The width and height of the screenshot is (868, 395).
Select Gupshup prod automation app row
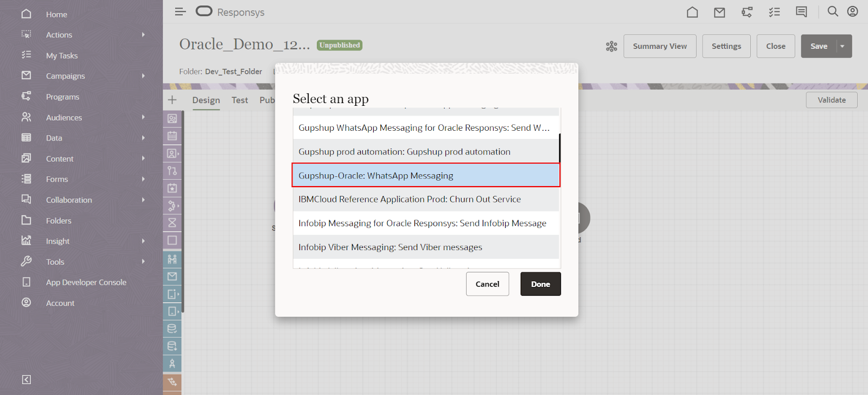[426, 151]
